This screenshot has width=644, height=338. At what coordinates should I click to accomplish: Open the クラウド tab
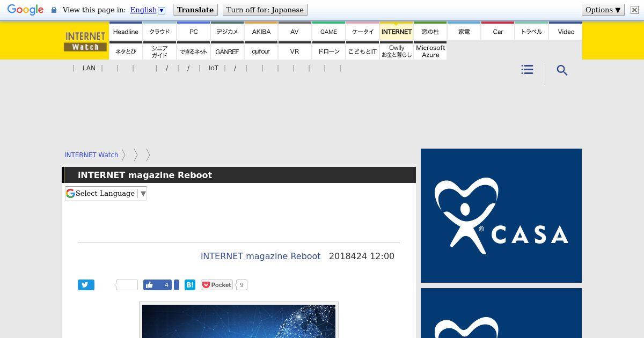[x=159, y=31]
